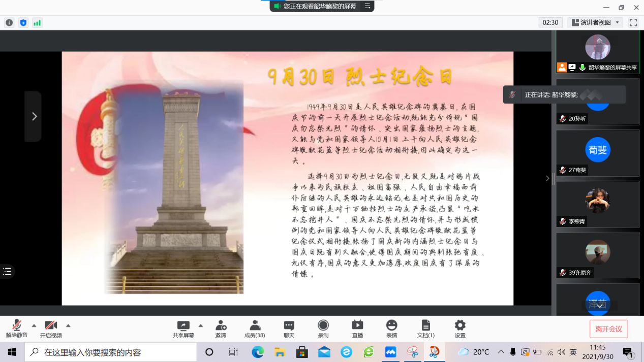Viewport: 644px width, 362px height.
Task: Open the menu on the screen-sharing banner
Action: pos(367,6)
